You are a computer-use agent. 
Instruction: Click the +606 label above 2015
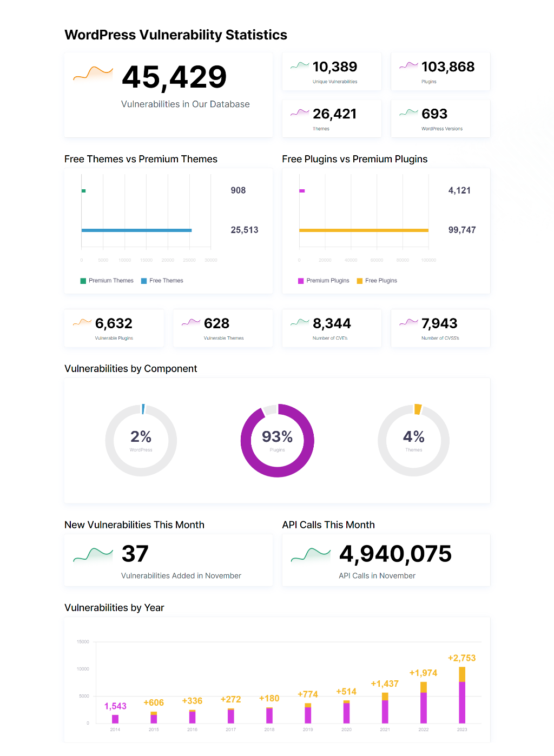click(154, 702)
